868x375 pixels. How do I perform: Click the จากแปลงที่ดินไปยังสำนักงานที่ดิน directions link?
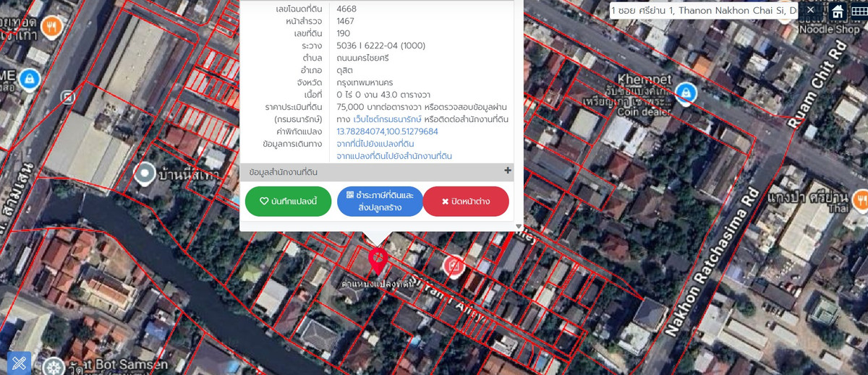pos(394,156)
